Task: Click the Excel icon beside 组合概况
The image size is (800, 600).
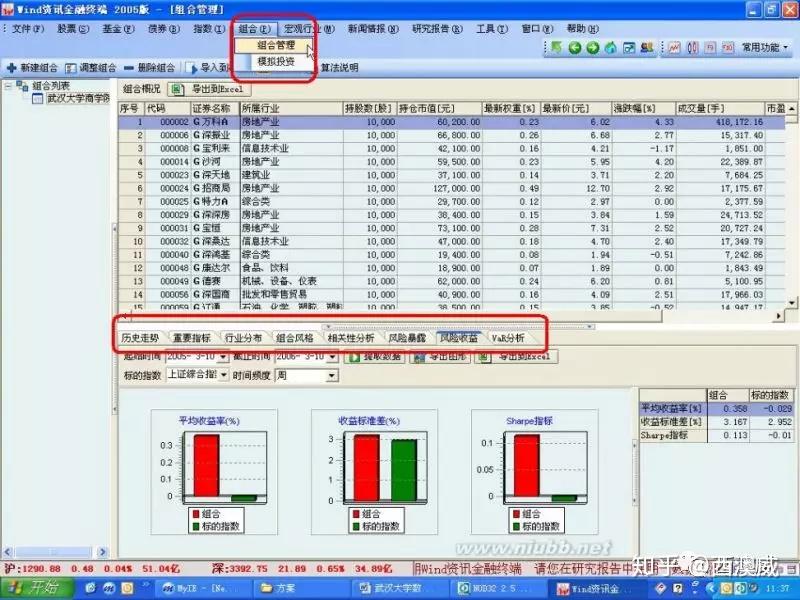Action: [x=178, y=89]
